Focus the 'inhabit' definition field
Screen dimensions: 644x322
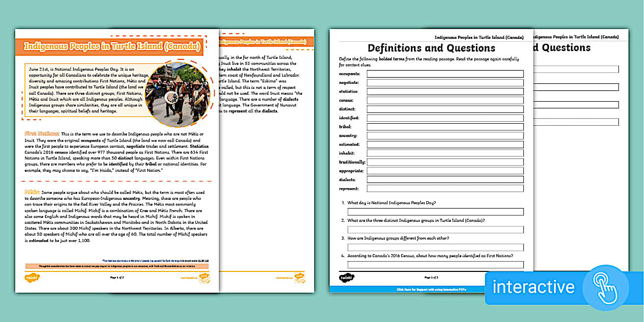(x=445, y=153)
